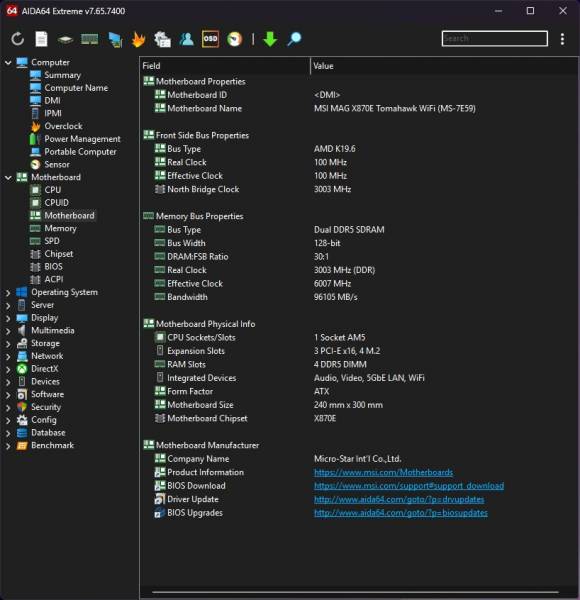Launch the motherboard chip toolbar icon
Screen dimensions: 580x600
65,39
